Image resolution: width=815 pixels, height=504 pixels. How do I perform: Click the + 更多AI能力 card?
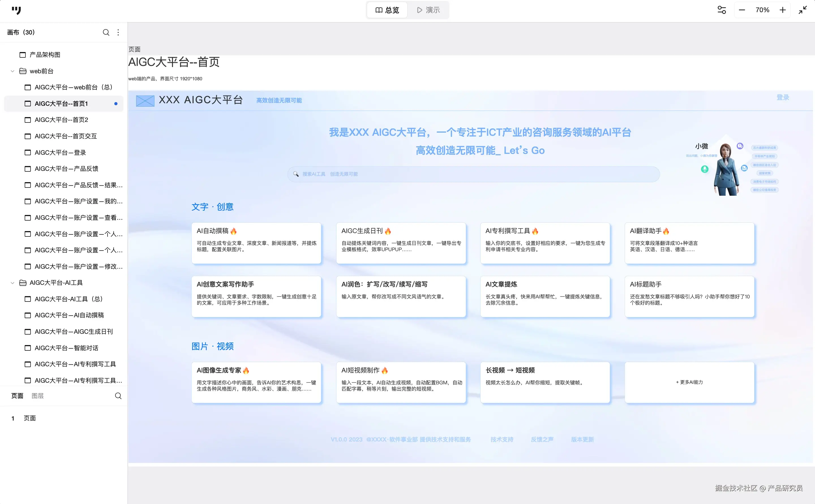coord(689,382)
